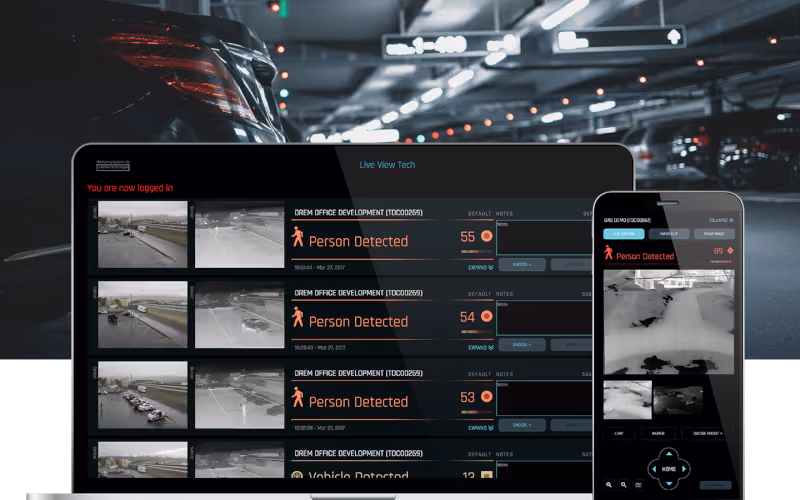Click the Notes field in alert 54 row
The width and height of the screenshot is (800, 500).
tap(544, 318)
